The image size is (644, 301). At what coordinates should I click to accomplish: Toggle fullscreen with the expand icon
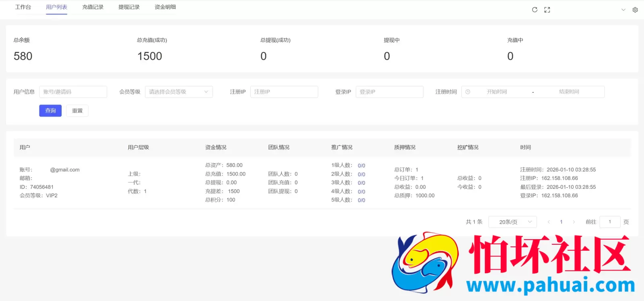[547, 10]
